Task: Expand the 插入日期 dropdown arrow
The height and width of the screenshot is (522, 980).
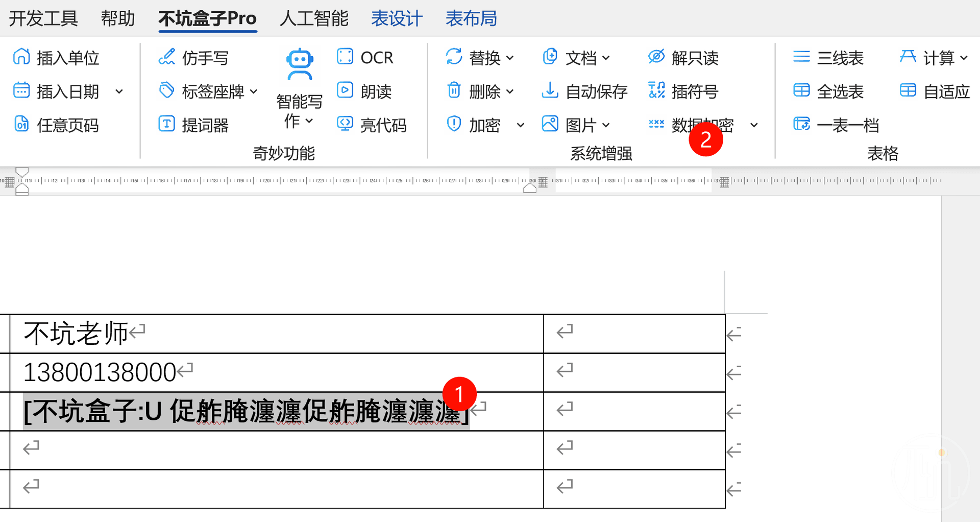Action: tap(119, 92)
